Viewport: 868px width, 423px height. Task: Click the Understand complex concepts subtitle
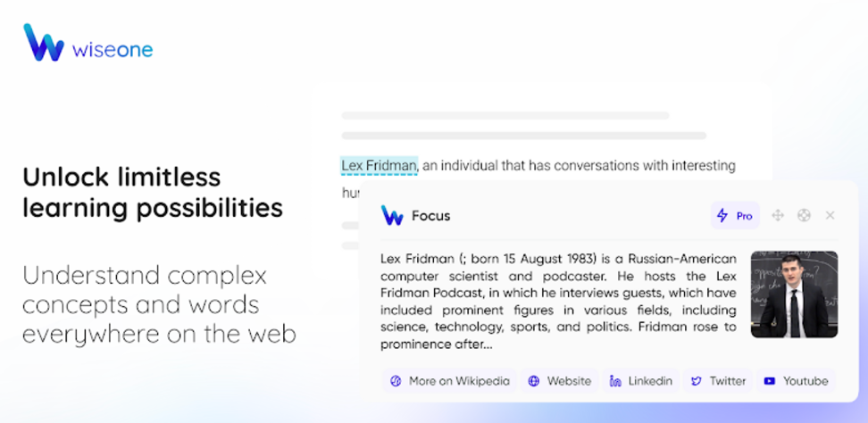tap(160, 304)
